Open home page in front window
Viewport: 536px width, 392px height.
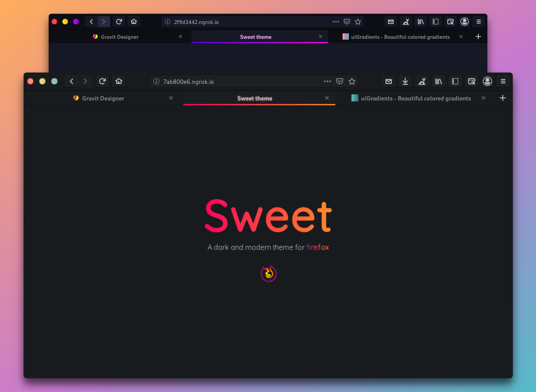tap(119, 81)
